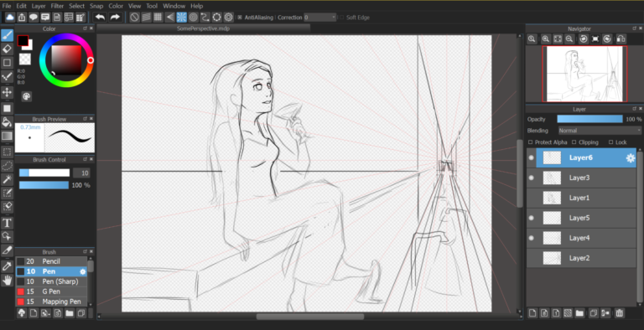This screenshot has width=644, height=330.
Task: Enable vanishing point snap
Action: [170, 18]
